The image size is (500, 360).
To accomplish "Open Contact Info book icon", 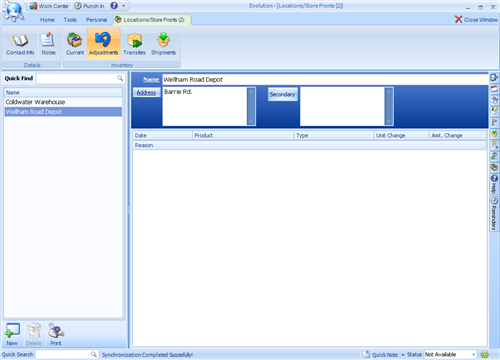I will coord(20,44).
